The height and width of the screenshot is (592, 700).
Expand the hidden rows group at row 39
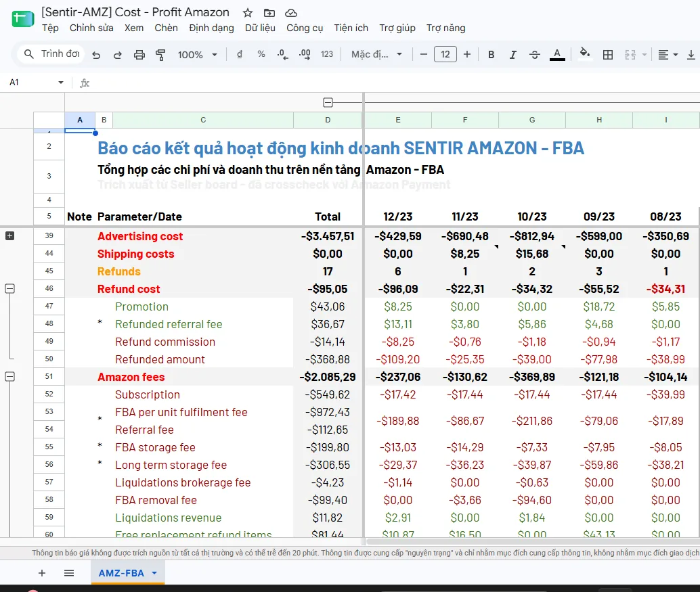[x=10, y=235]
